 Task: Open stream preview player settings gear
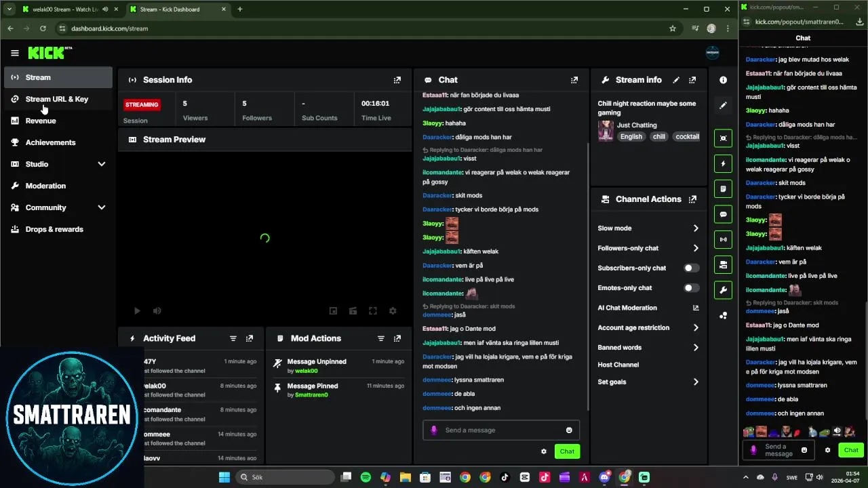click(x=393, y=311)
